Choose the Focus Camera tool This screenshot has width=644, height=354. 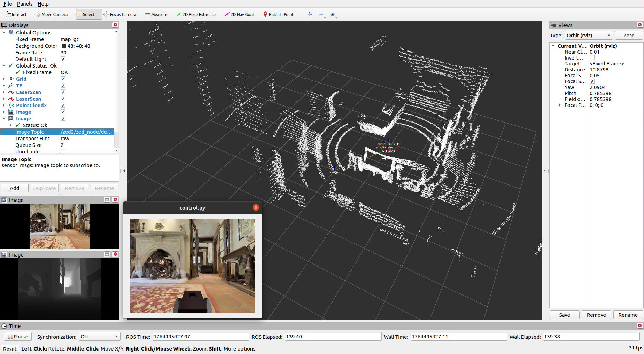(x=120, y=14)
